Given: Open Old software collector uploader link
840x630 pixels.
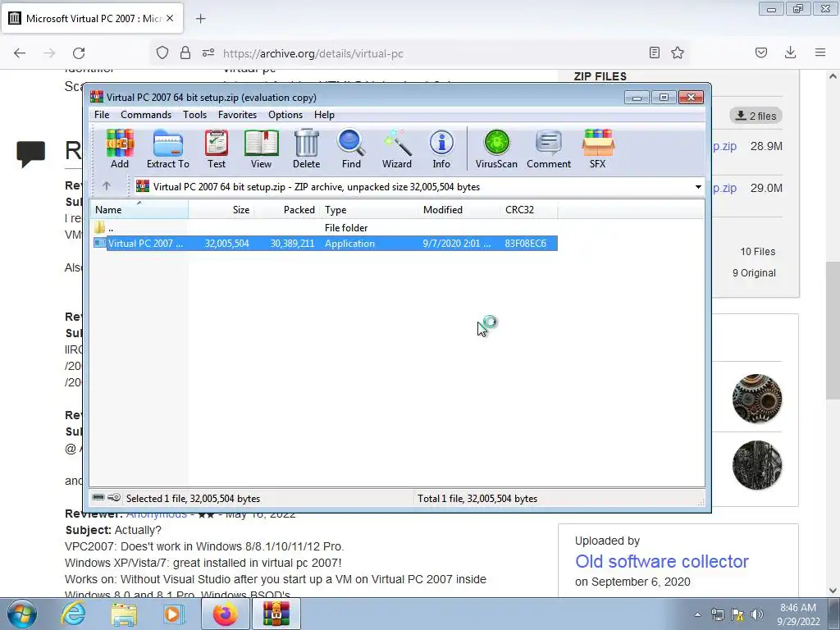Looking at the screenshot, I should [x=662, y=561].
